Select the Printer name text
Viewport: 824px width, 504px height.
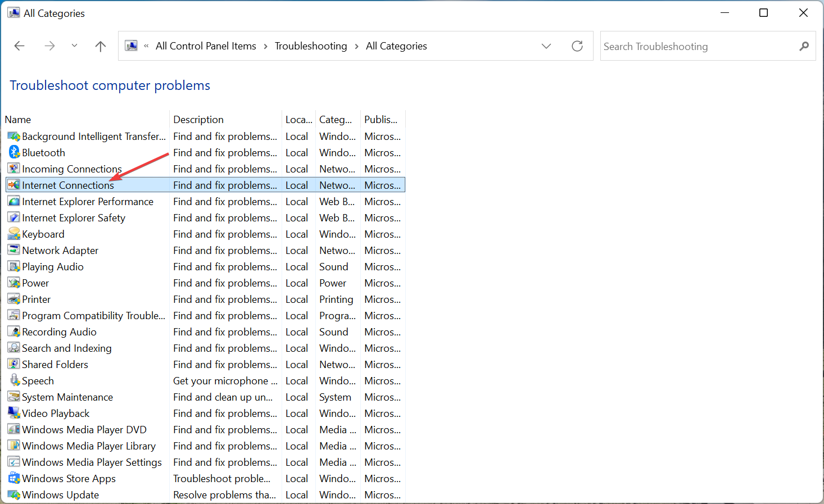tap(36, 299)
